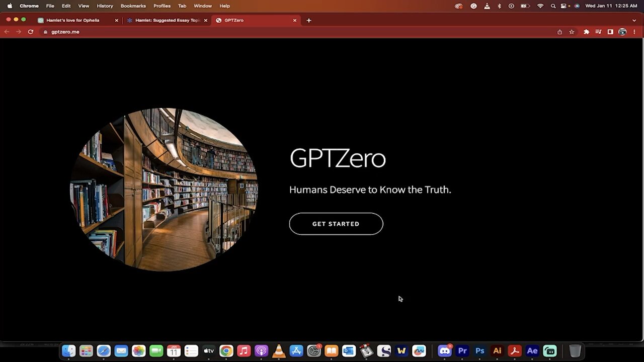Open the File menu

click(50, 6)
